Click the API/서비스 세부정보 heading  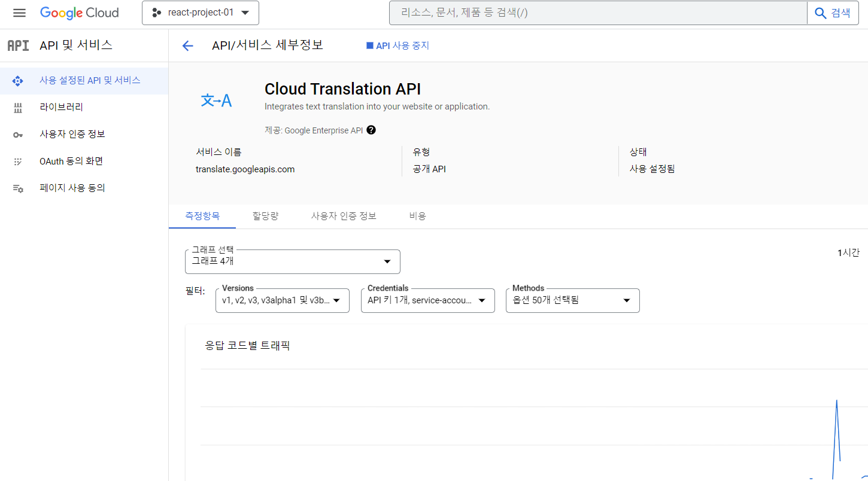(268, 45)
